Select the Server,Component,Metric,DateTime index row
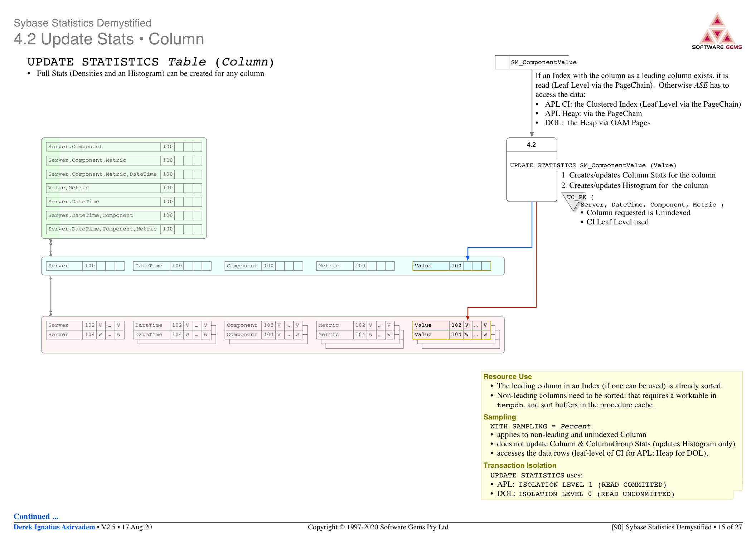Screen dimensions: 756x534 [x=124, y=174]
